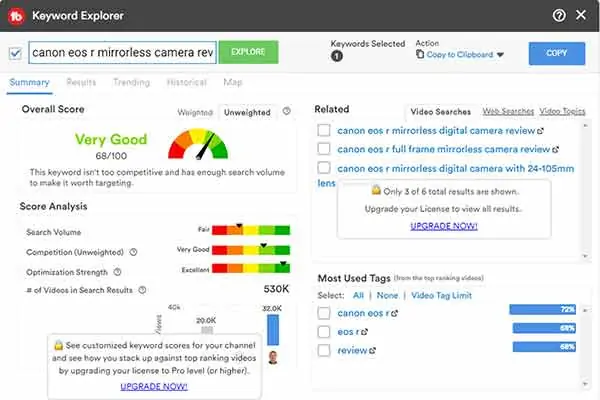
Task: Select the Web Searches related tab
Action: (508, 111)
